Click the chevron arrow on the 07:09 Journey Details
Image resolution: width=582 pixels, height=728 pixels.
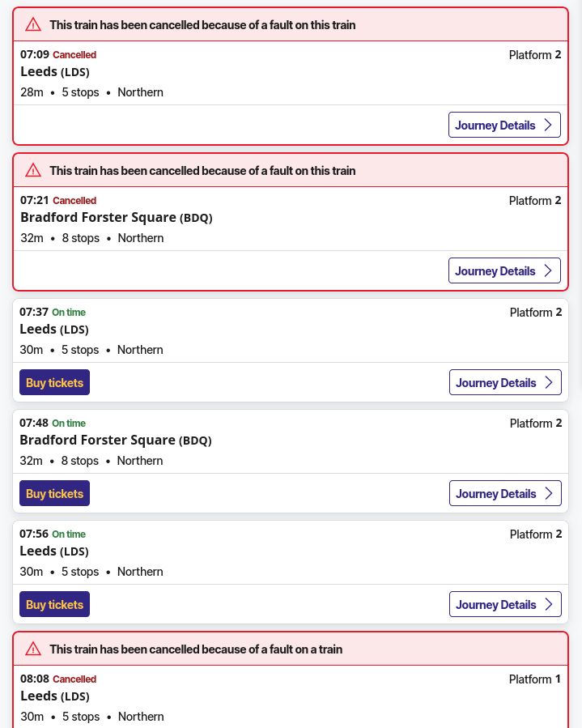pos(547,125)
